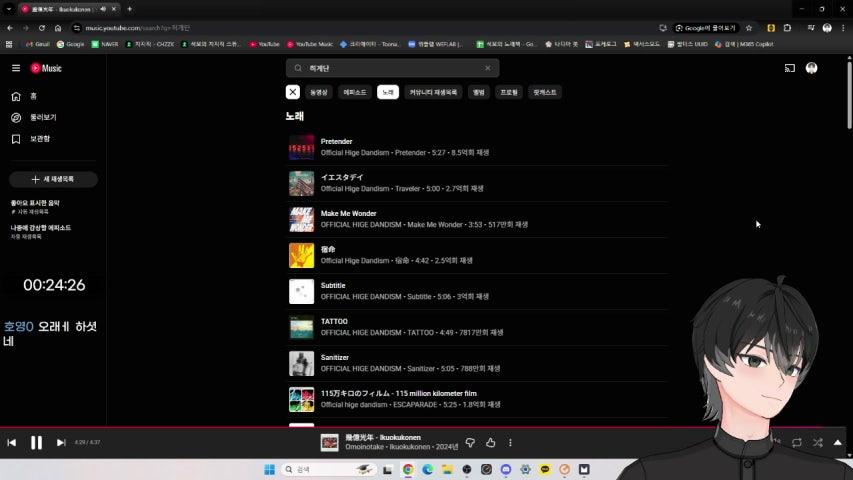853x480 pixels.
Task: Skip to the next track
Action: 61,443
